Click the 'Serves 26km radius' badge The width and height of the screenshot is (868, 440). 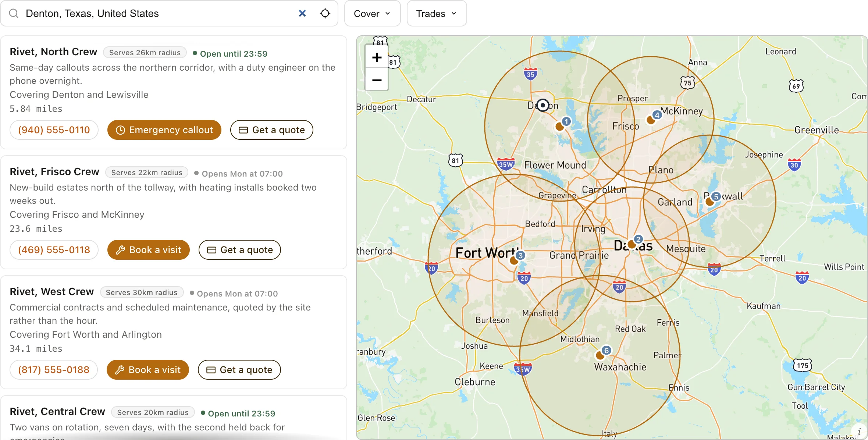(x=145, y=53)
